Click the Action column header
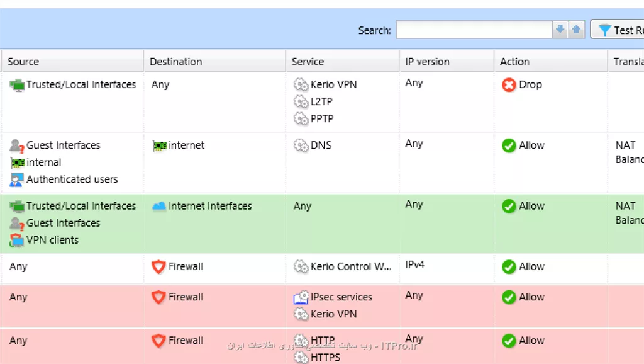644x364 pixels. (x=550, y=62)
